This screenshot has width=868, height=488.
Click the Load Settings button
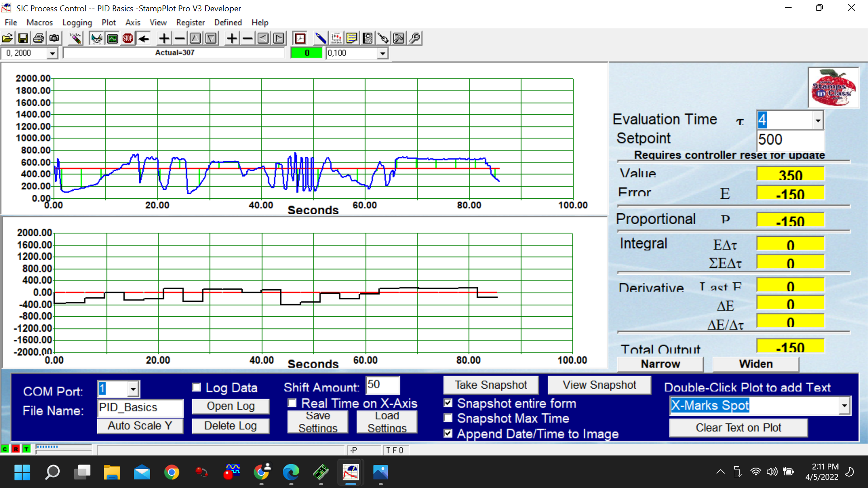(x=387, y=422)
